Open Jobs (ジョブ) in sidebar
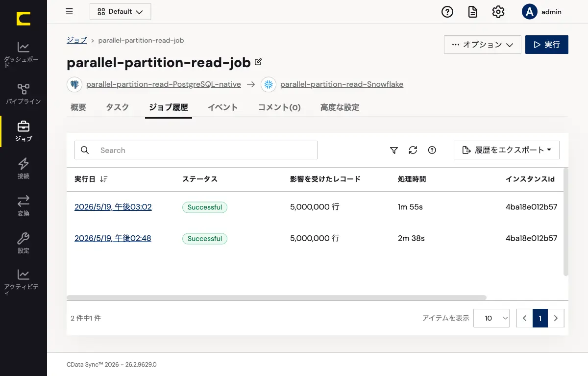Screen dimensions: 588x376 tap(24, 131)
